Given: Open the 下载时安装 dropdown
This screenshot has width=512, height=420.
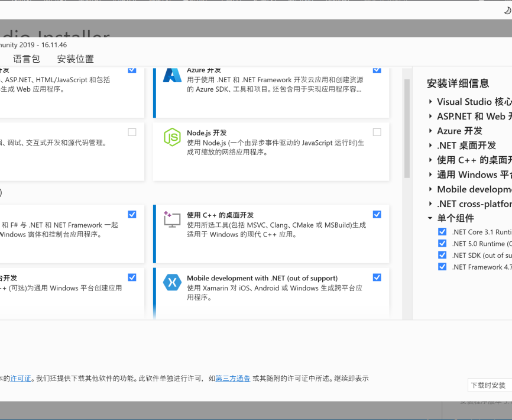Looking at the screenshot, I should tap(490, 385).
